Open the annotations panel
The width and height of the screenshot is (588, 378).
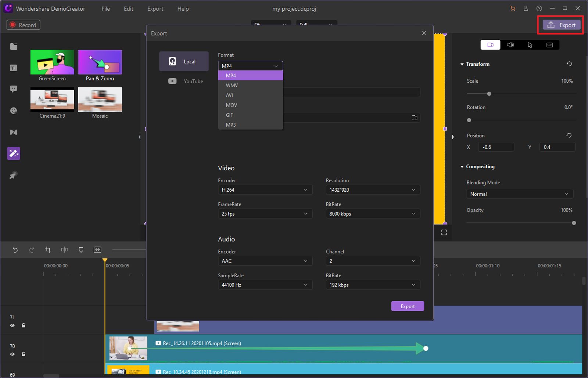coord(13,89)
